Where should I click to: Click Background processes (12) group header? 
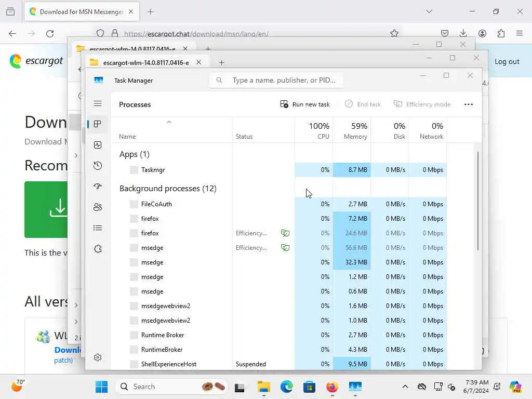pyautogui.click(x=168, y=188)
